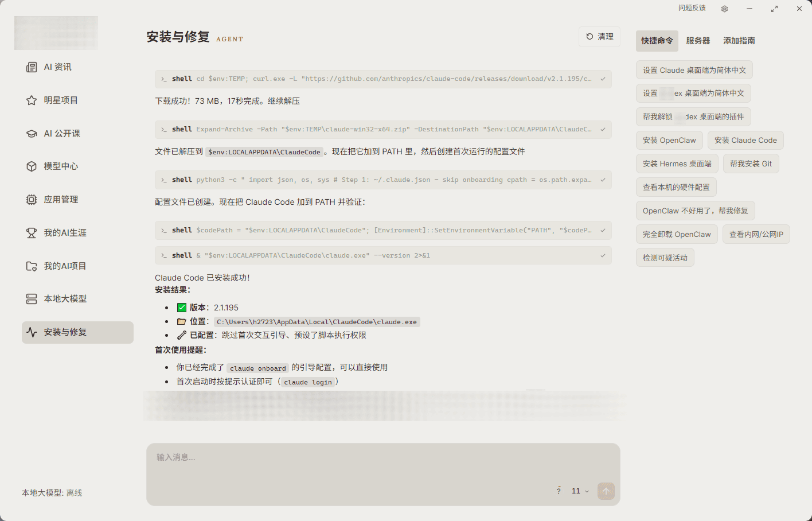Switch to the 服务器 tab
Screen dimensions: 812x521
tap(698, 41)
